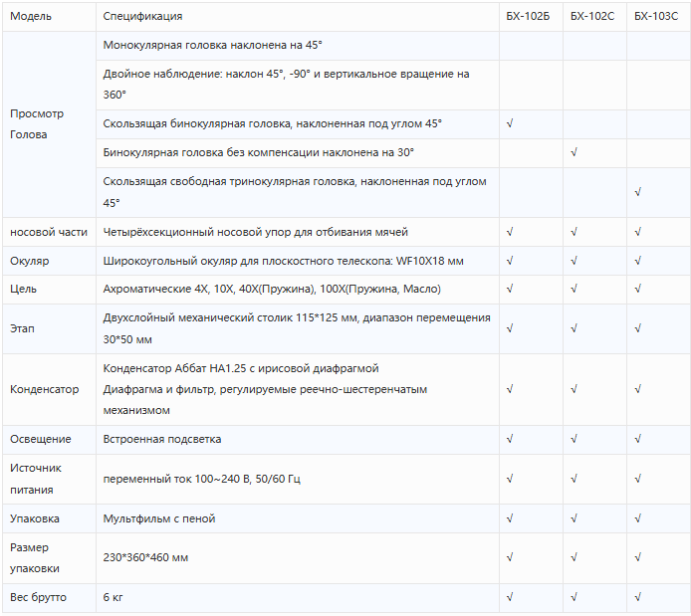Click БХ-103С checkmark in Упаковка row
Viewport: 691px width, 616px height.
(637, 518)
